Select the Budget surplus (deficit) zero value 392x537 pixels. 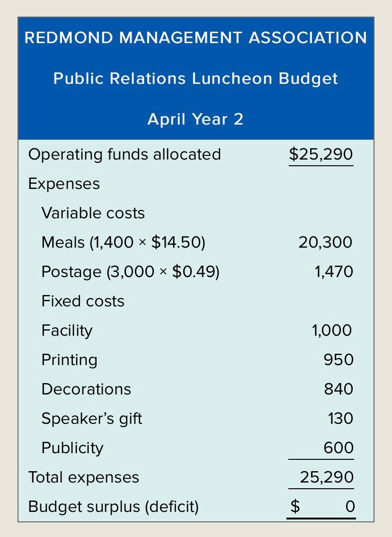[x=350, y=507]
